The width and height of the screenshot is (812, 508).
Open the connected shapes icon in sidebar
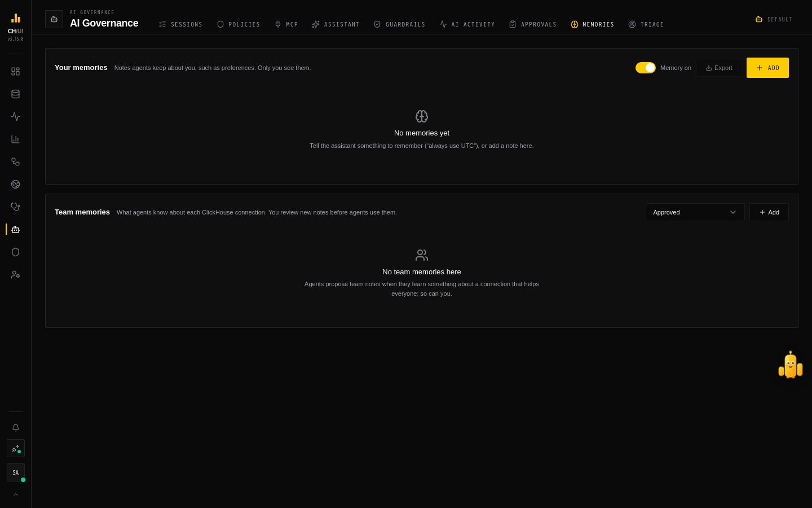[15, 162]
